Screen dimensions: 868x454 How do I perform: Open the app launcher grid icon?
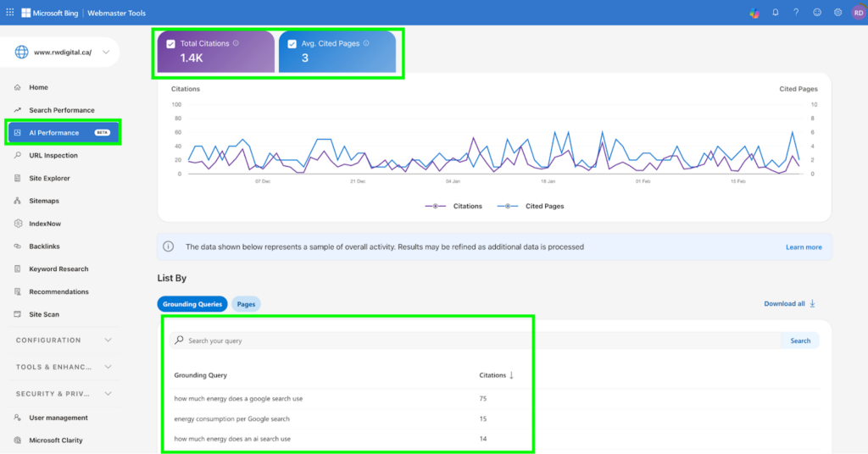pos(10,12)
